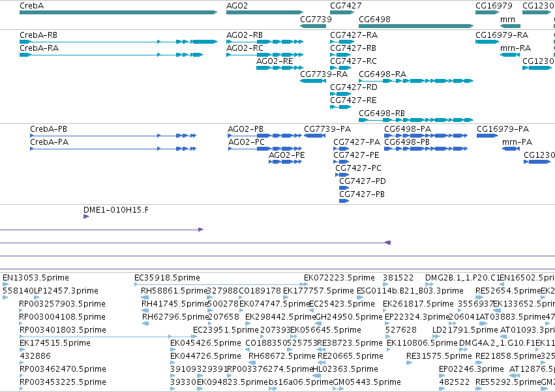Select the CG7427 gene feature in top track
The width and height of the screenshot is (555, 392).
tap(342, 12)
